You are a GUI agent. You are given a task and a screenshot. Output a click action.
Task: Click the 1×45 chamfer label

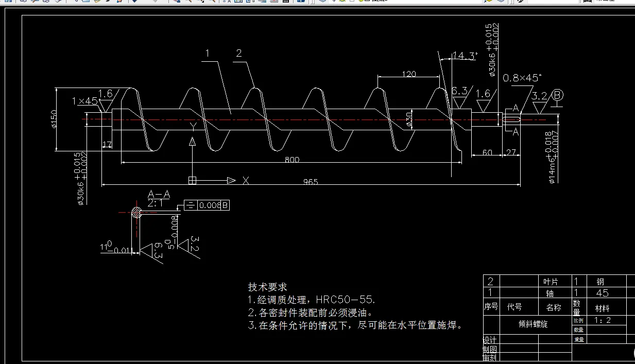(x=85, y=101)
